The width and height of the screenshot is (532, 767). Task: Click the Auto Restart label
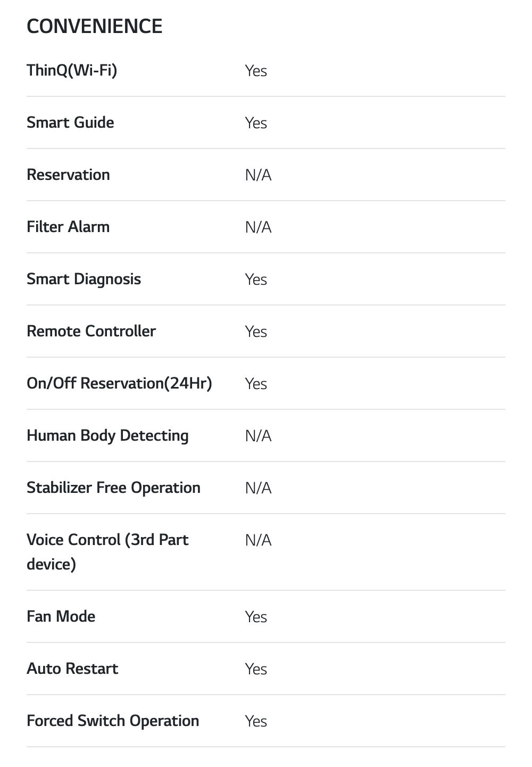[x=72, y=669]
